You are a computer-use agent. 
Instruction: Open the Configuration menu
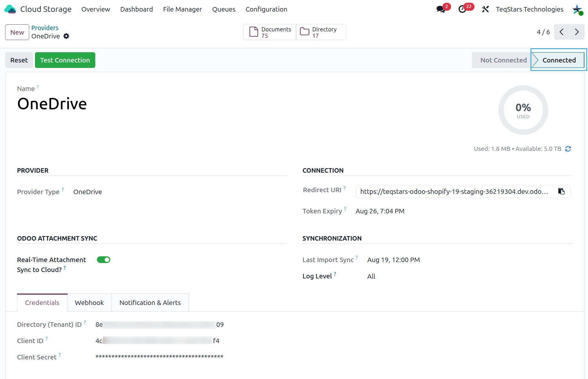(267, 9)
